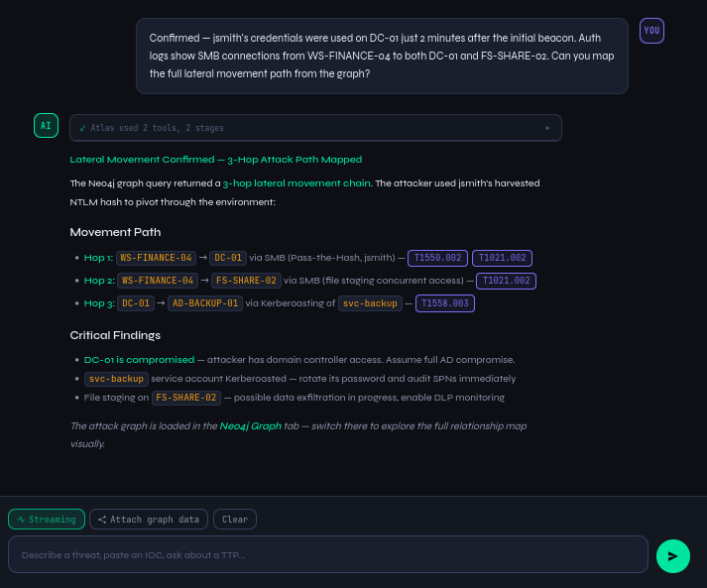Expand the Atlas tools used arrow
Image resolution: width=707 pixels, height=588 pixels.
tap(547, 128)
